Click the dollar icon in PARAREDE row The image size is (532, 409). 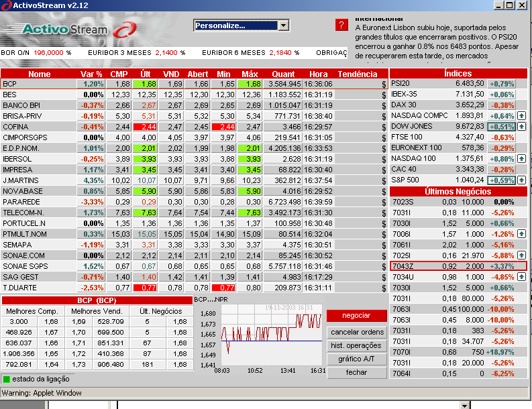[384, 202]
